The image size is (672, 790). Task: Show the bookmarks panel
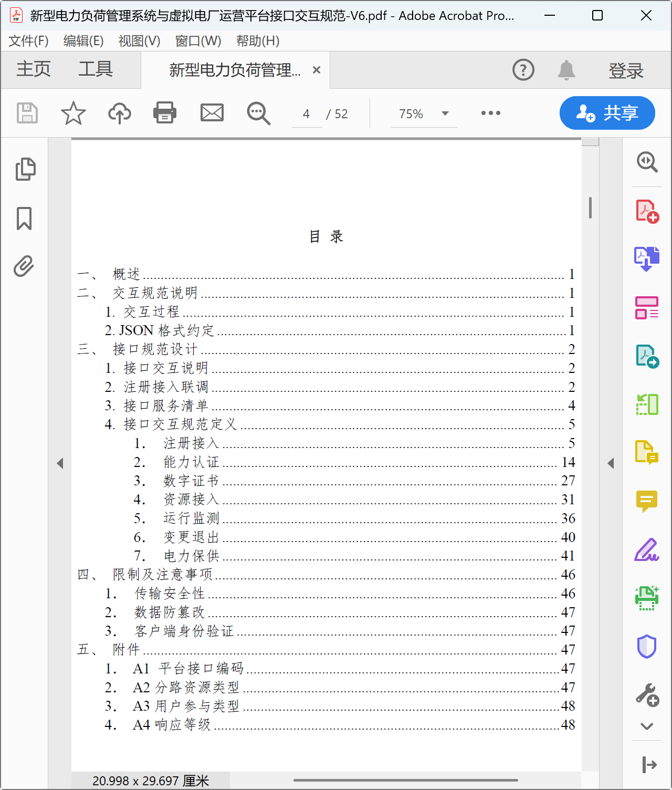[x=24, y=218]
